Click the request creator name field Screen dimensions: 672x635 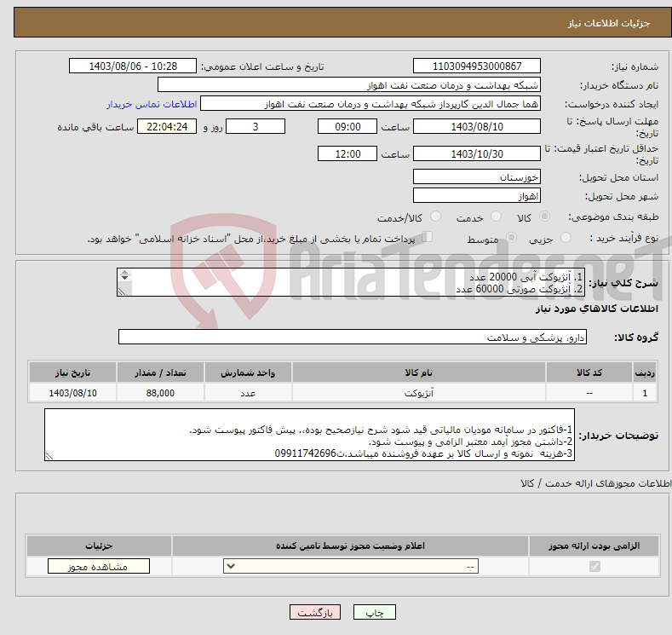pos(370,104)
